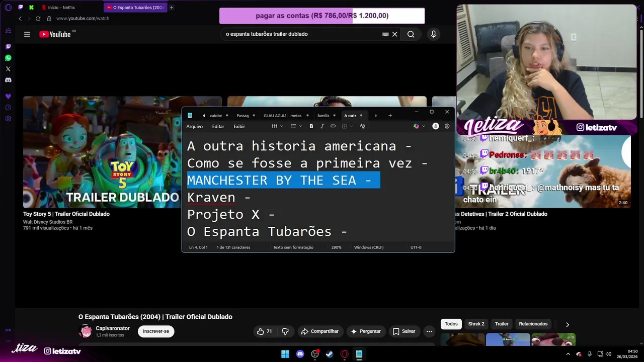This screenshot has width=644, height=362.
Task: Switch to metas Notepad tab
Action: pos(296,116)
